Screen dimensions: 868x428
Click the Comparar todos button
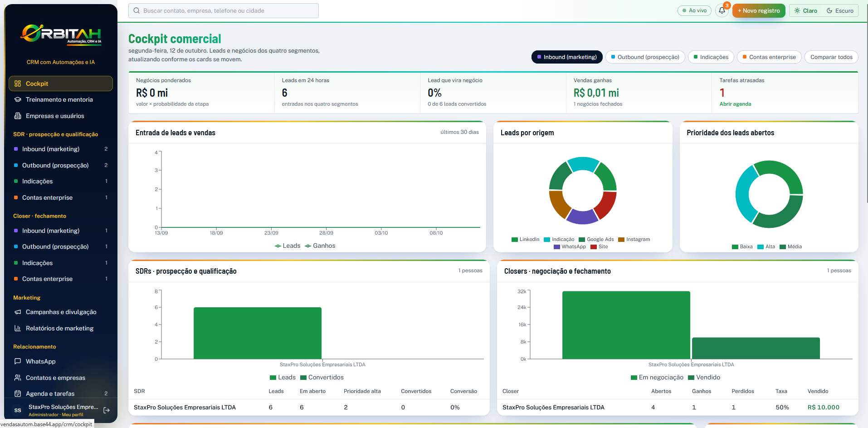point(831,57)
